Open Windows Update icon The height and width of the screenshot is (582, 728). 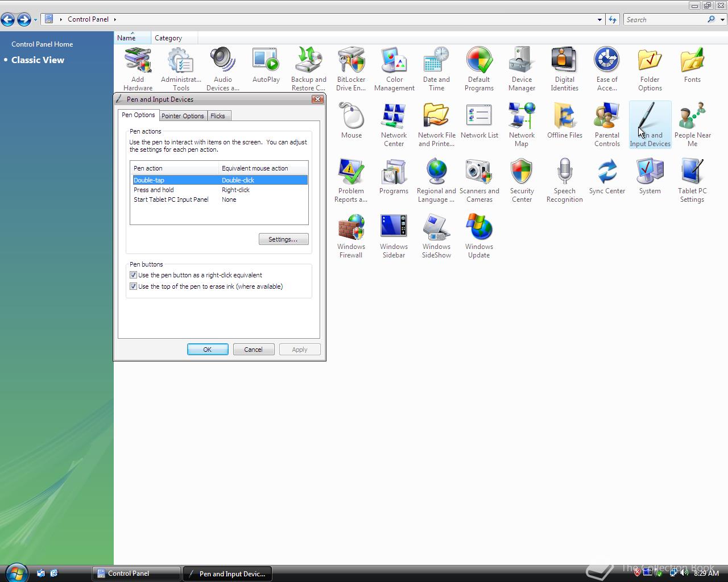coord(479,236)
